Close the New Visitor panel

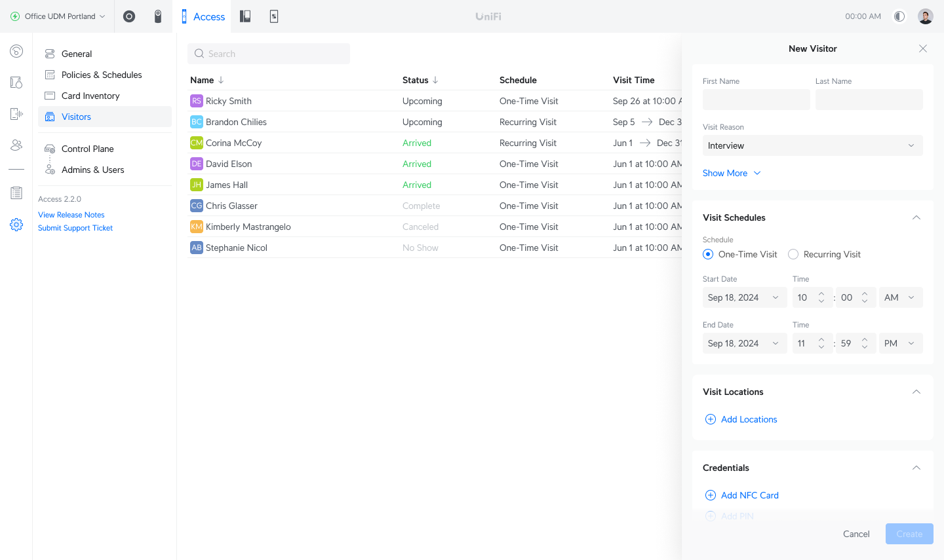pyautogui.click(x=923, y=48)
